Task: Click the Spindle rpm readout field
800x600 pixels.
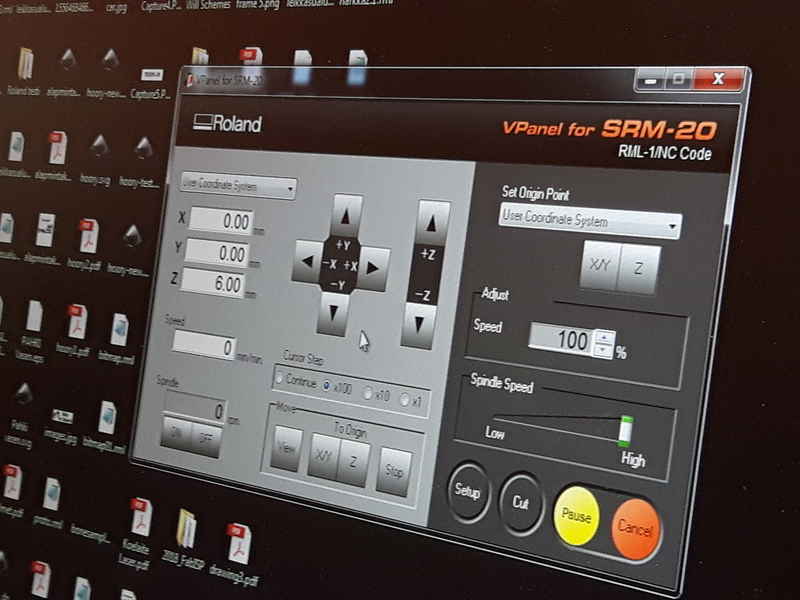Action: (194, 408)
